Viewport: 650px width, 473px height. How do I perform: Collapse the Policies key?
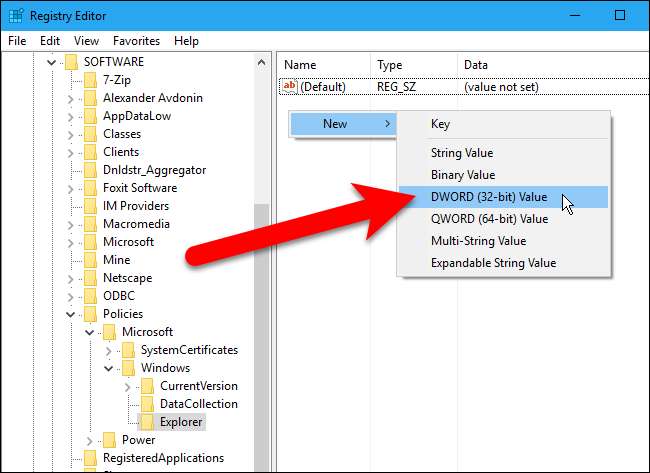click(70, 315)
